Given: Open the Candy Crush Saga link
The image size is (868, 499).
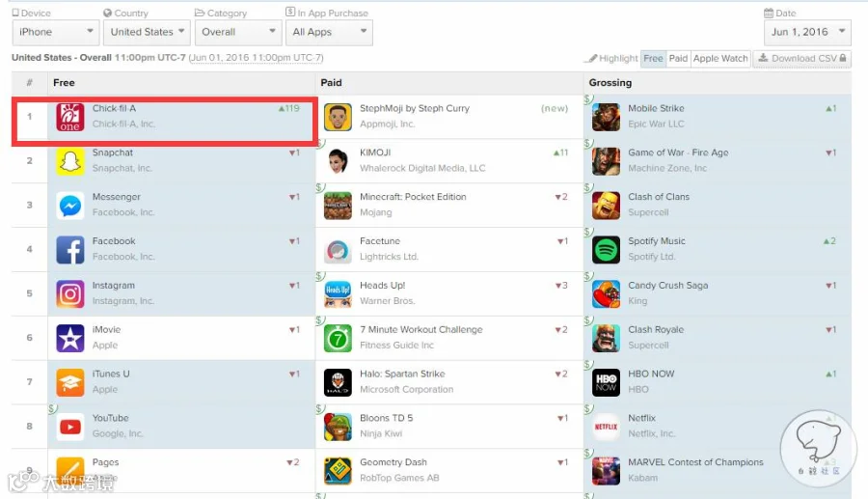Looking at the screenshot, I should tap(668, 286).
